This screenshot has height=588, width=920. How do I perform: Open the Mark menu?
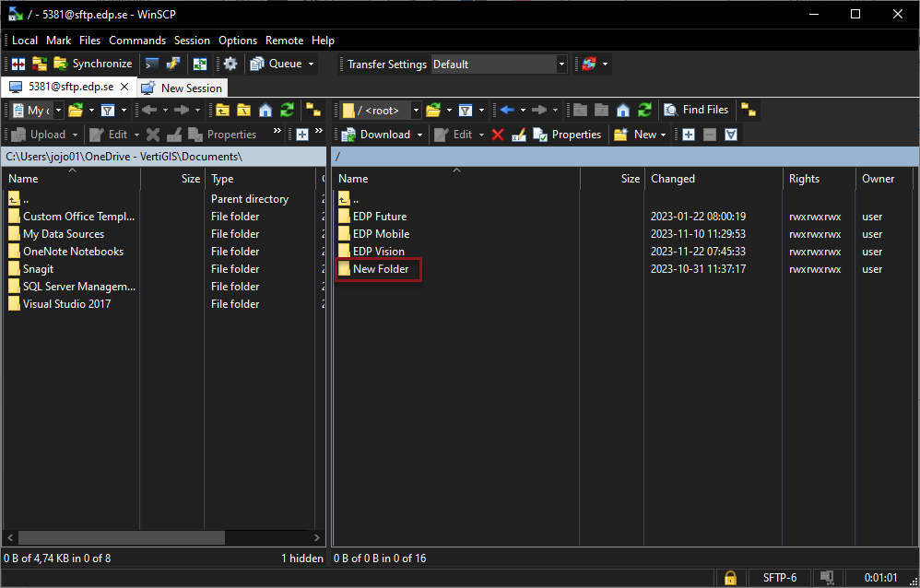click(x=59, y=41)
